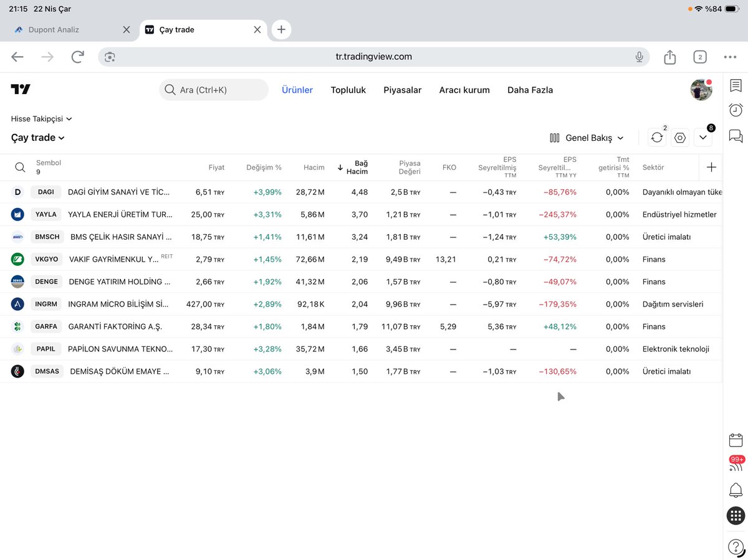Image resolution: width=748 pixels, height=560 pixels.
Task: Click the tr.tradingview.com address bar
Action: (373, 57)
